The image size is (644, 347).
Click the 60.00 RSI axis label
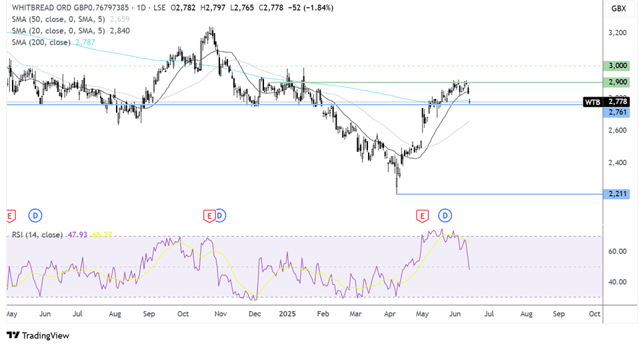[x=617, y=251]
